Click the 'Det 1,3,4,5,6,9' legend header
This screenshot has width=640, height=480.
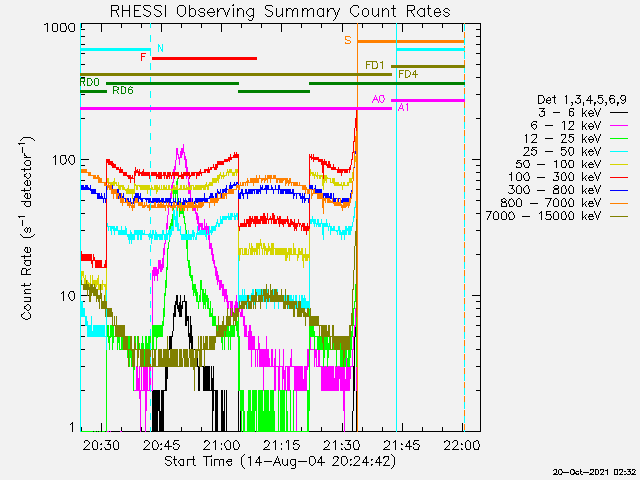click(582, 99)
